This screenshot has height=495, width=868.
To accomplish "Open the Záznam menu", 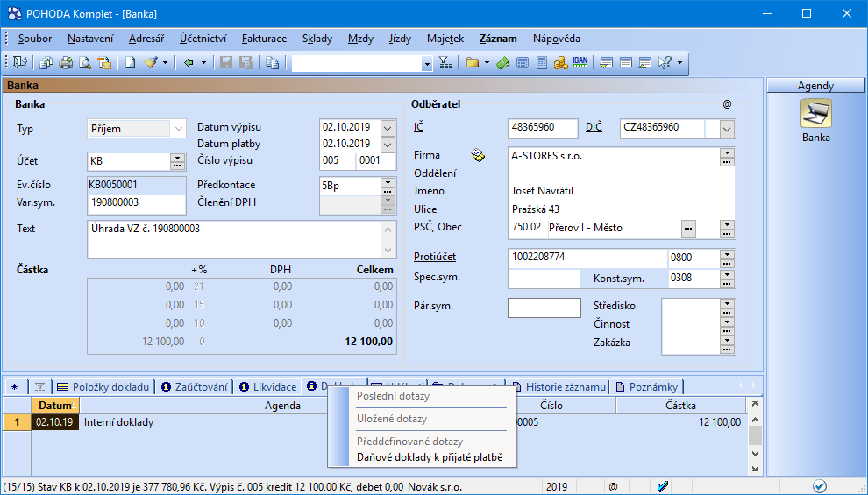I will (x=498, y=39).
